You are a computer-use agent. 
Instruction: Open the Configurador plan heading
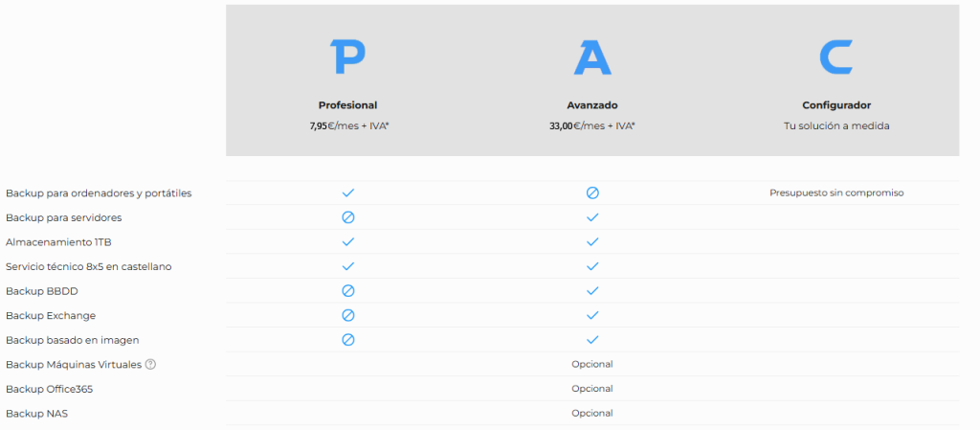836,105
